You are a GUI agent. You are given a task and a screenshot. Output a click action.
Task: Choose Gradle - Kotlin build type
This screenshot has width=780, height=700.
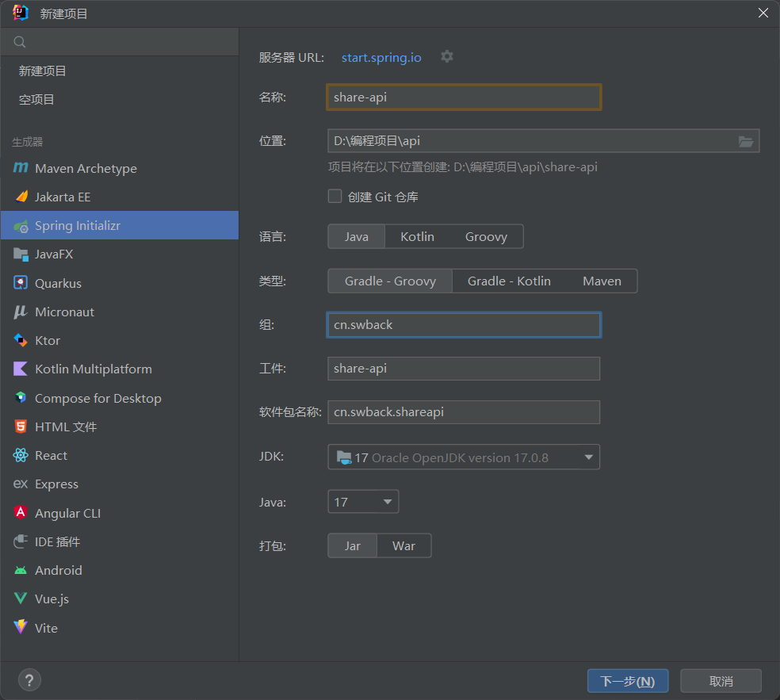coord(509,281)
